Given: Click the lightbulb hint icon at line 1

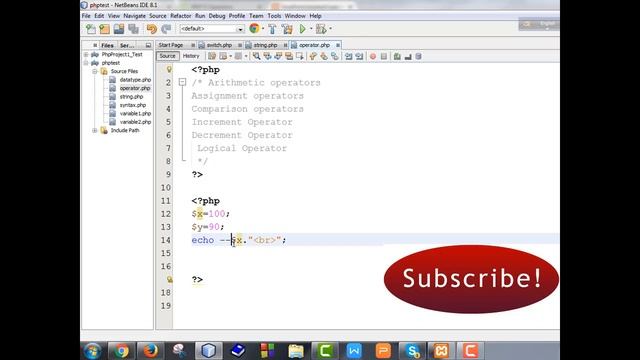Looking at the screenshot, I should pyautogui.click(x=169, y=69).
